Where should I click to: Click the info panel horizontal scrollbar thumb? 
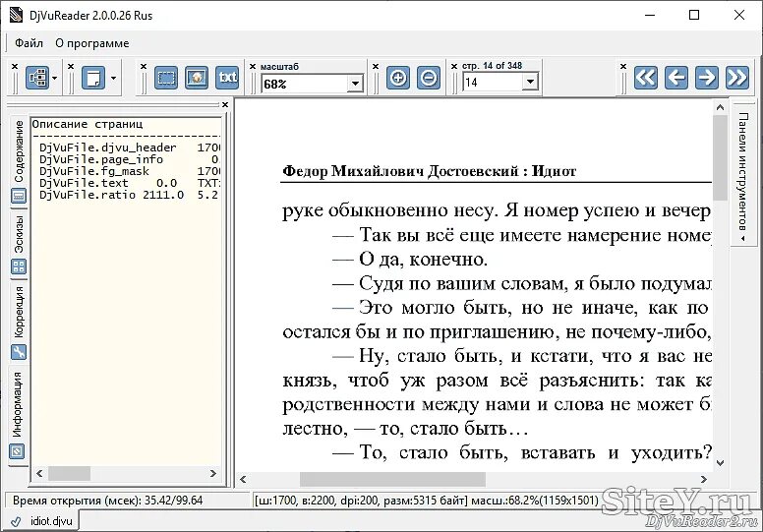(x=69, y=473)
